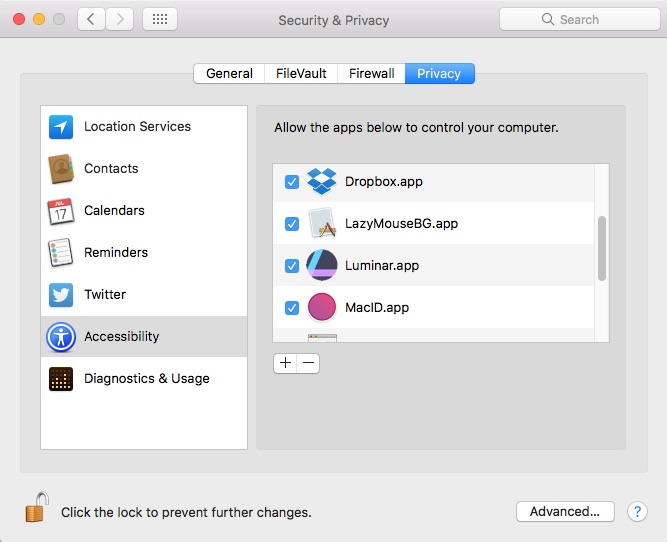Viewport: 667px width, 542px height.
Task: Select Diagnostics & Usage label
Action: [147, 379]
